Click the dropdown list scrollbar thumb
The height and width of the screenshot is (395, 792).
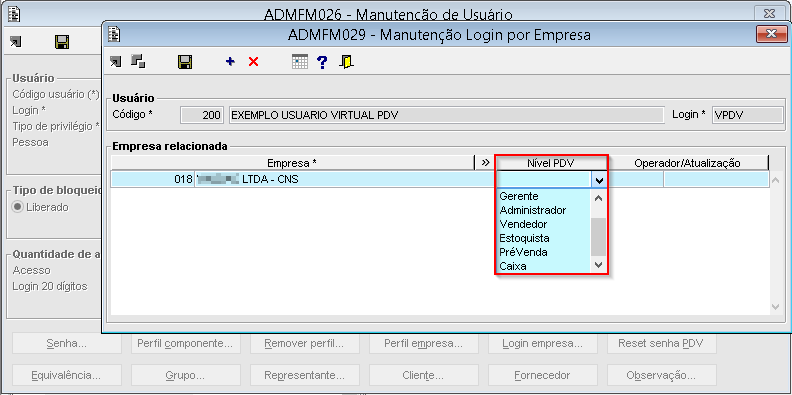(x=599, y=236)
